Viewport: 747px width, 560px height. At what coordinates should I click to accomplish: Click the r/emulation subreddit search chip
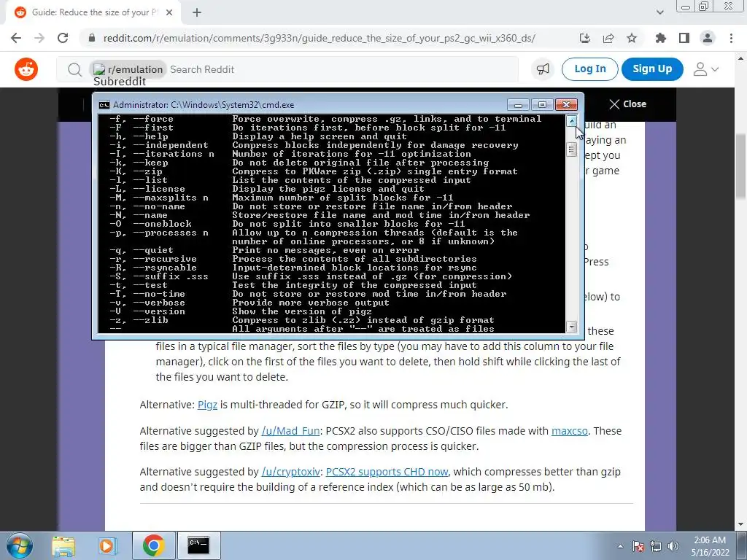128,69
